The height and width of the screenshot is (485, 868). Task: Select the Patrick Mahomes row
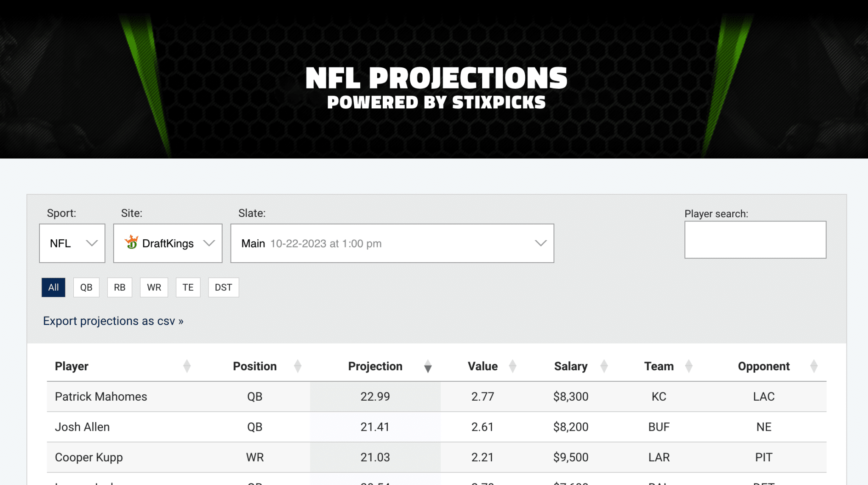(437, 396)
